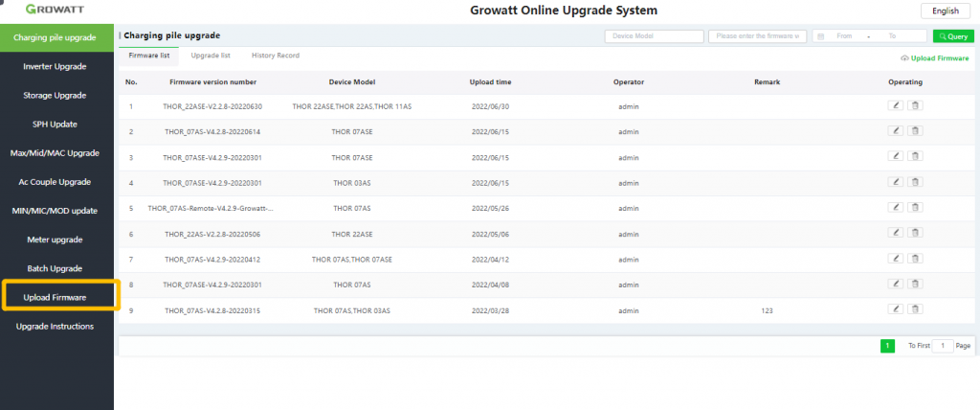
Task: Click Device Model column header
Action: point(352,82)
